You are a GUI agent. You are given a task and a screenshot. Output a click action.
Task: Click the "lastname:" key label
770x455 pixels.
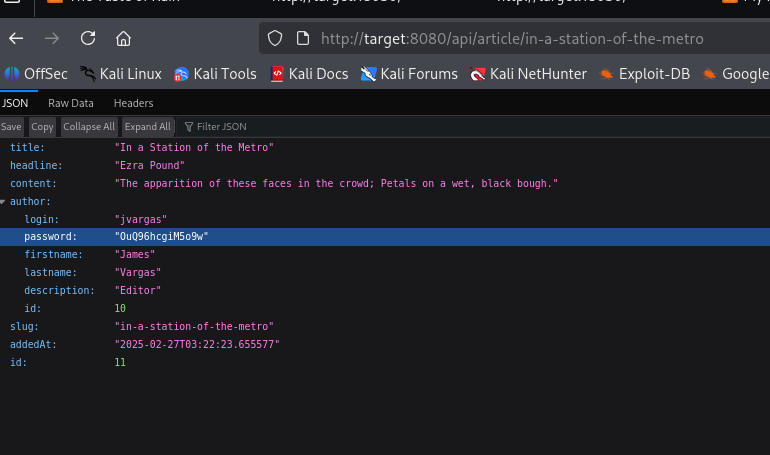[51, 272]
